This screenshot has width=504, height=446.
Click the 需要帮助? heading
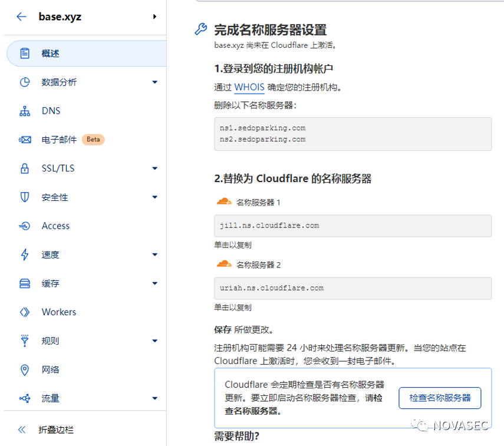pos(236,437)
